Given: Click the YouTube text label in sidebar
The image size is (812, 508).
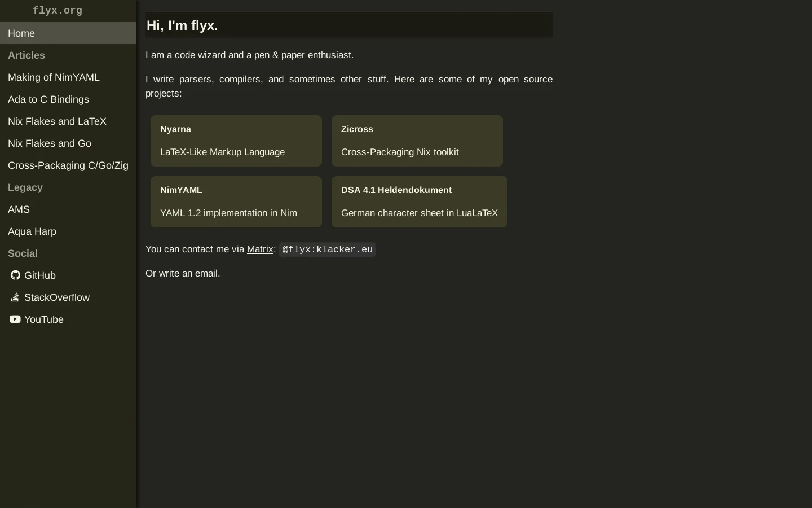Looking at the screenshot, I should (44, 319).
